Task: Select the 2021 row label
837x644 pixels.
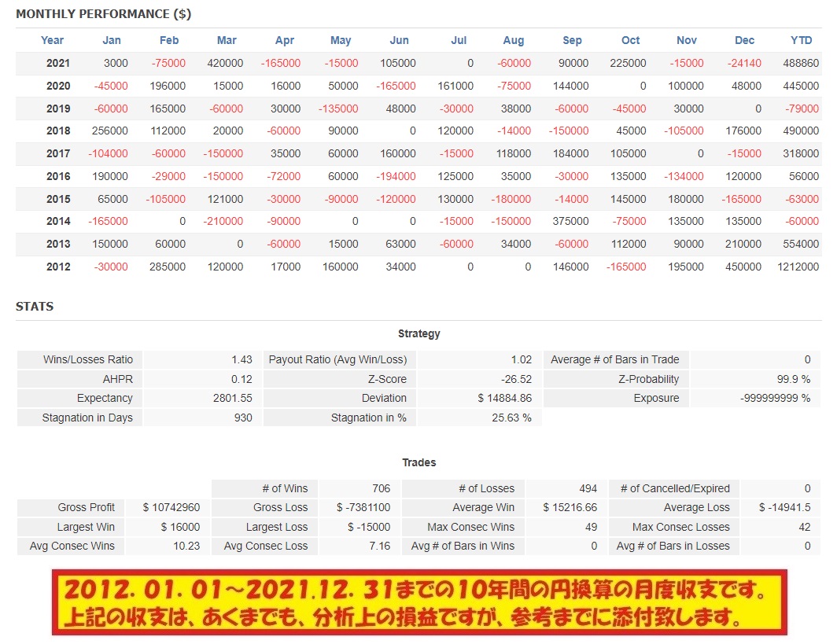Action: point(58,63)
